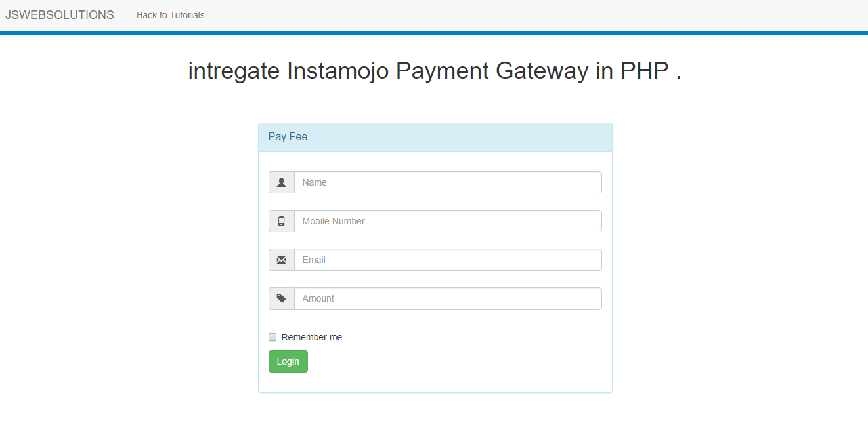Focus the Email input field
Image resolution: width=868 pixels, height=427 pixels.
pyautogui.click(x=448, y=260)
